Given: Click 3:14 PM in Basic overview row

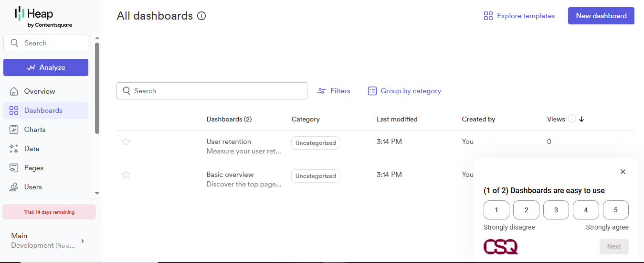Looking at the screenshot, I should coord(389,175).
